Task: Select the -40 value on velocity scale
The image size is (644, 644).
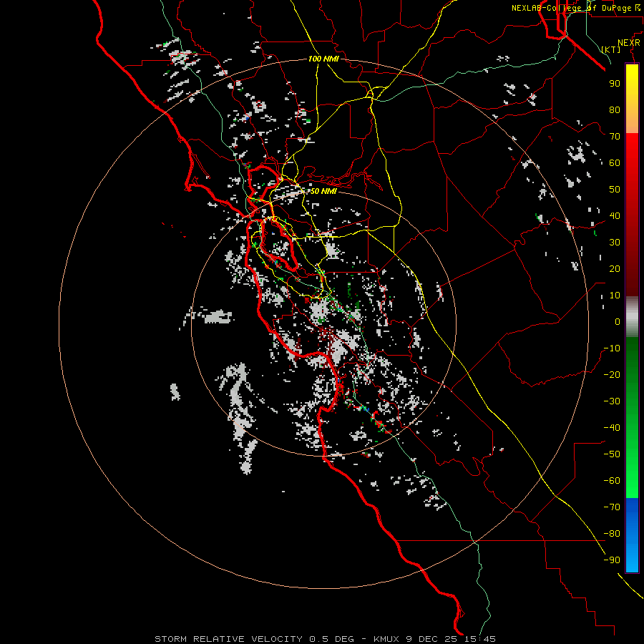Action: [x=612, y=428]
